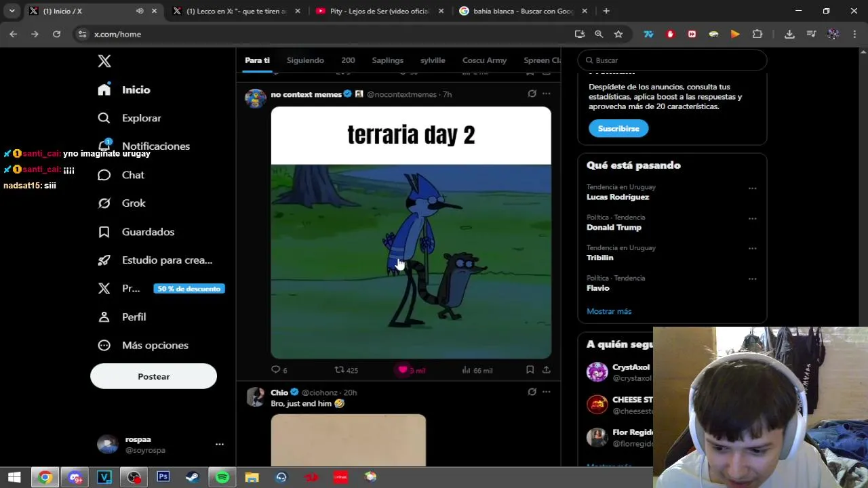Click the Postear button
This screenshot has height=488, width=868.
tap(153, 377)
